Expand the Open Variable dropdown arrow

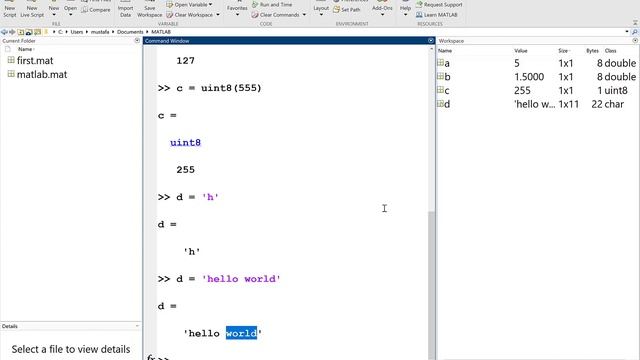click(211, 5)
